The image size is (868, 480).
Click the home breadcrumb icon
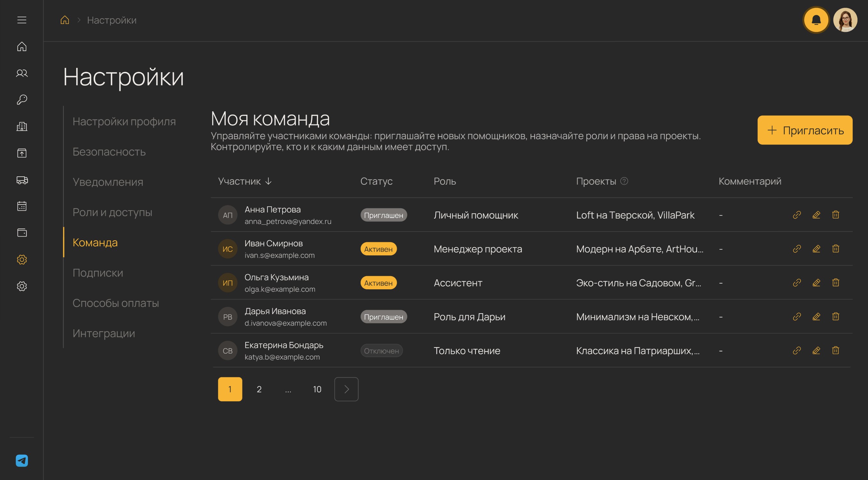point(65,20)
